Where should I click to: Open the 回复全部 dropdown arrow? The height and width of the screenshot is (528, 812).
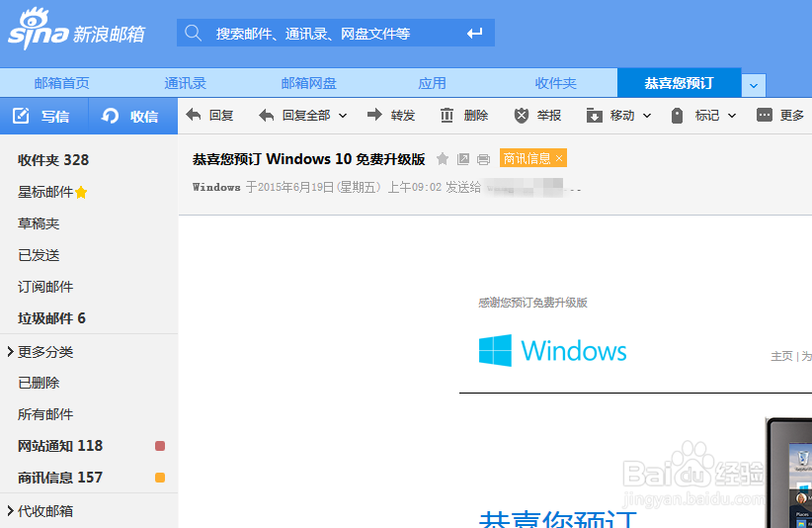point(343,116)
